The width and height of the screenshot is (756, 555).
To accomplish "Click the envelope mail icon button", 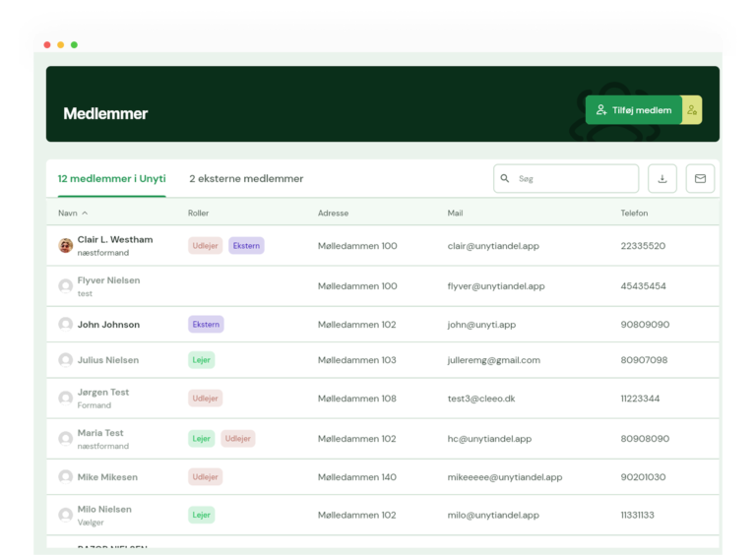I will coord(700,179).
